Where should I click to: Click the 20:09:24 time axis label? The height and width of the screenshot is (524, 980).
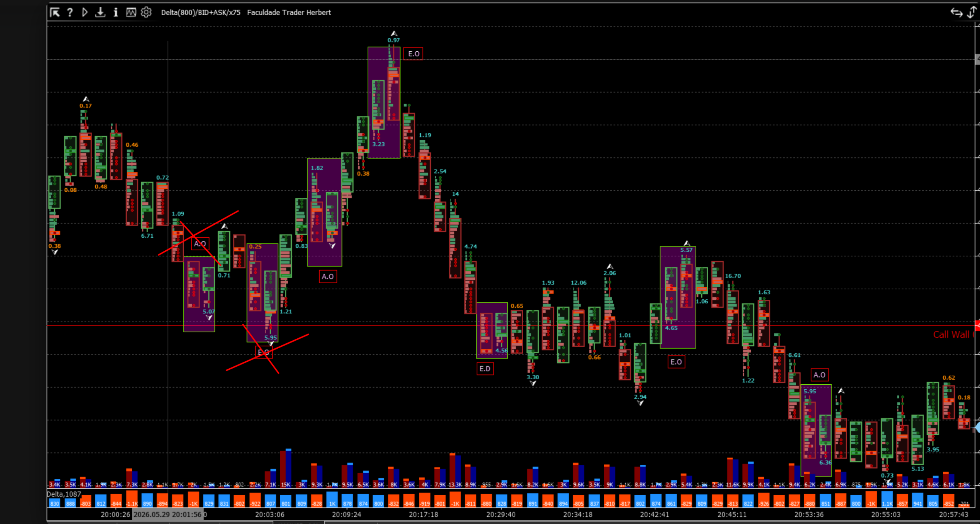(x=347, y=514)
